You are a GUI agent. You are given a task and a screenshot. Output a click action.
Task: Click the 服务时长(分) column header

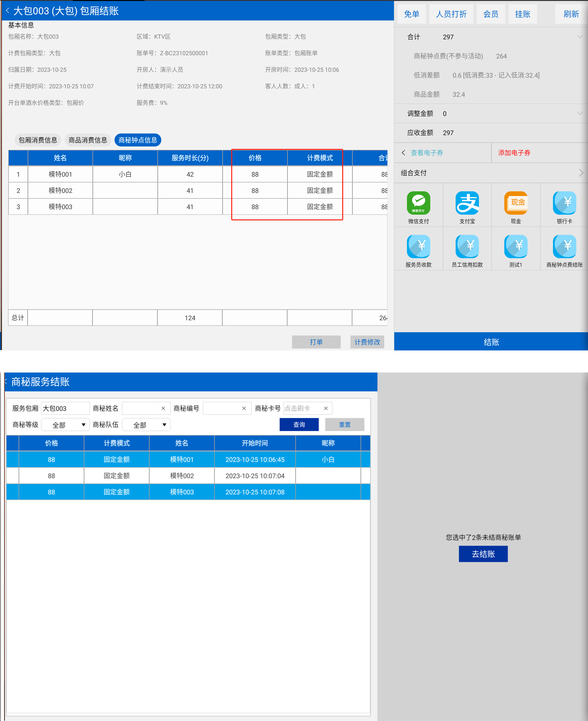pyautogui.click(x=190, y=158)
